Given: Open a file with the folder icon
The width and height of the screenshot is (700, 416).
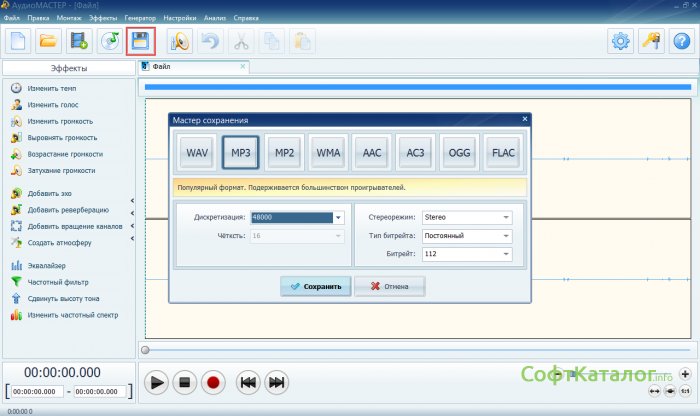Looking at the screenshot, I should (x=48, y=41).
